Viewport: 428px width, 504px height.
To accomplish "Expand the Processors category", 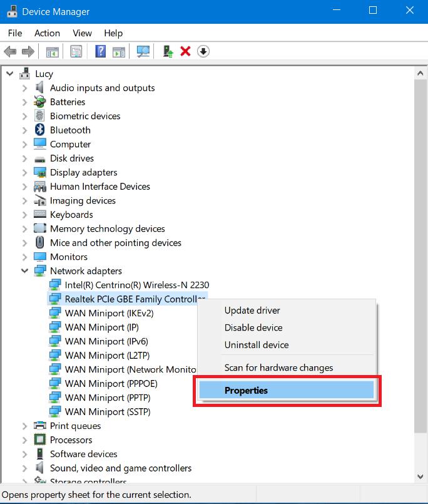I will (x=25, y=440).
